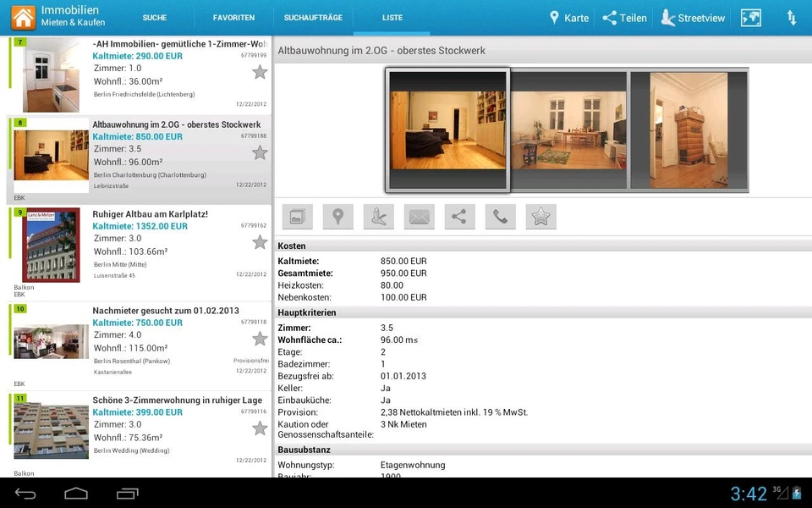Click Berlin Mitte (Mitte) location text
Viewport: 812px width, 508px height.
[x=120, y=264]
